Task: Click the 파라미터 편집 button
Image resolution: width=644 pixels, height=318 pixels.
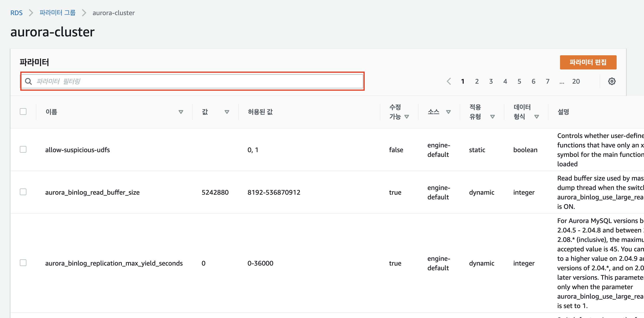Action: [x=588, y=62]
